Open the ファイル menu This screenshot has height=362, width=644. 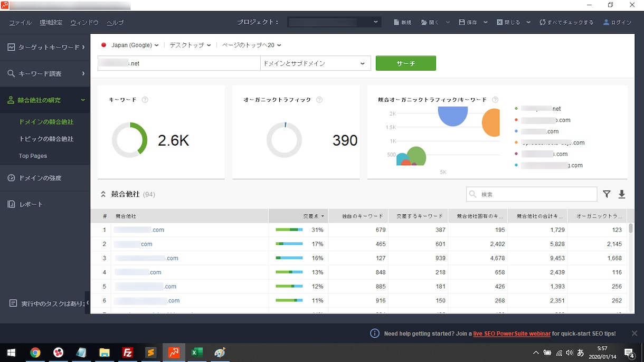pyautogui.click(x=20, y=23)
